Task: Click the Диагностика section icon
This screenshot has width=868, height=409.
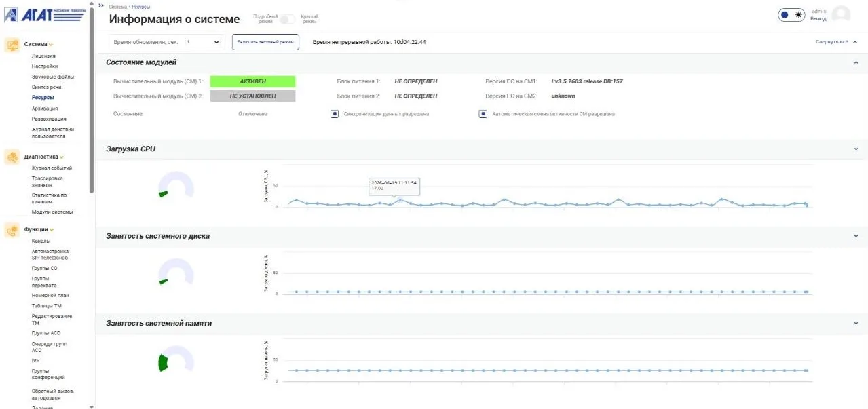Action: point(12,157)
